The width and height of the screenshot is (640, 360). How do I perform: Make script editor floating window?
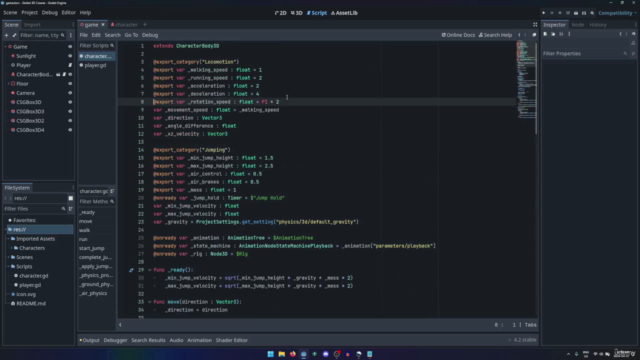pyautogui.click(x=534, y=35)
